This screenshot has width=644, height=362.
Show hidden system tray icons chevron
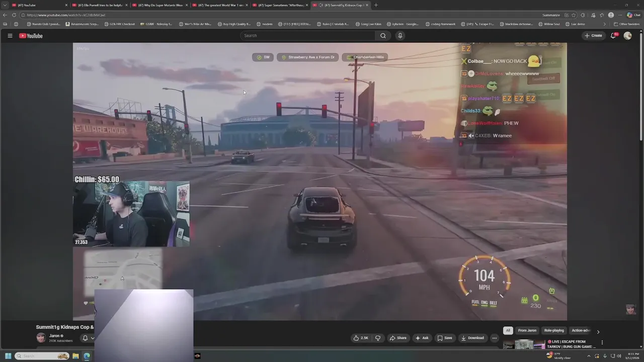point(588,356)
